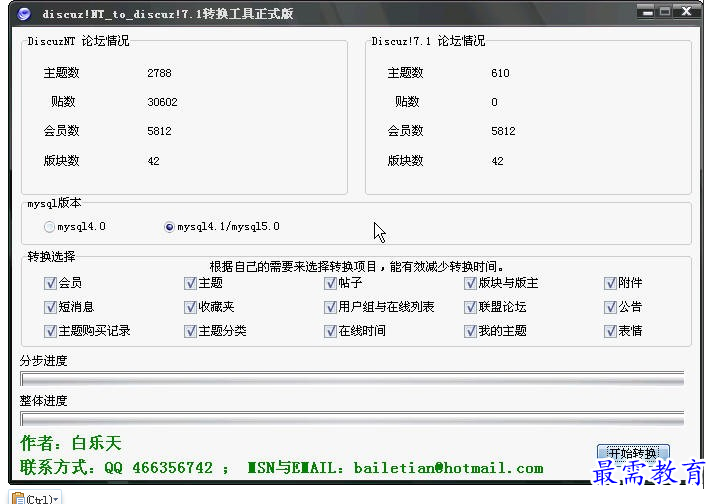This screenshot has height=504, width=714.
Task: Click the author email bailetian@hotmail.com text
Action: (x=449, y=468)
